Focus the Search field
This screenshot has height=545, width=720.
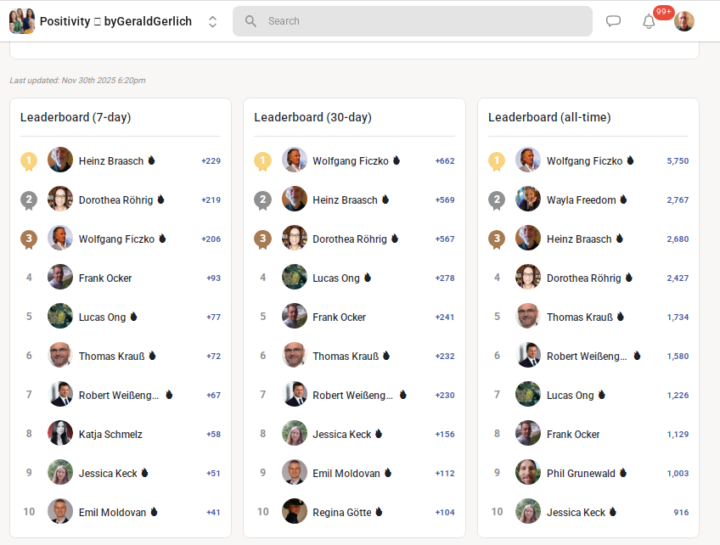pyautogui.click(x=412, y=21)
